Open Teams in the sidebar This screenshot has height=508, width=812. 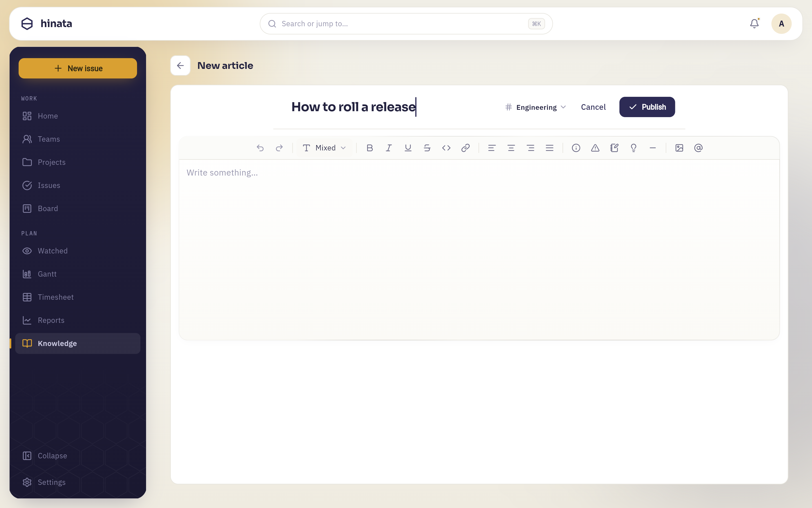click(x=78, y=139)
